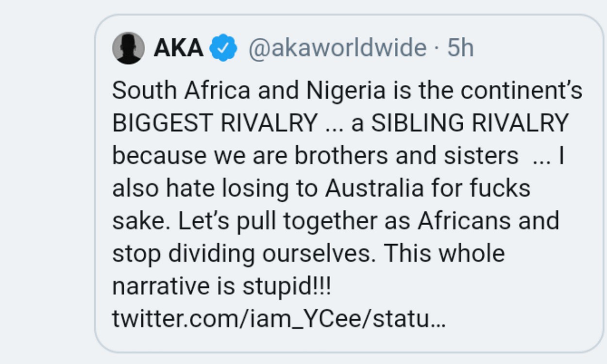
Task: Click the word "sake." starting line five
Action: click(142, 221)
